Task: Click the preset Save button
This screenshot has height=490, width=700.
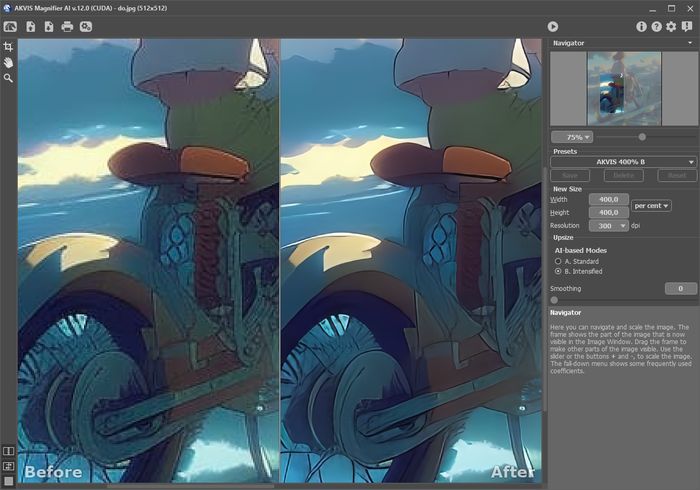Action: point(570,175)
